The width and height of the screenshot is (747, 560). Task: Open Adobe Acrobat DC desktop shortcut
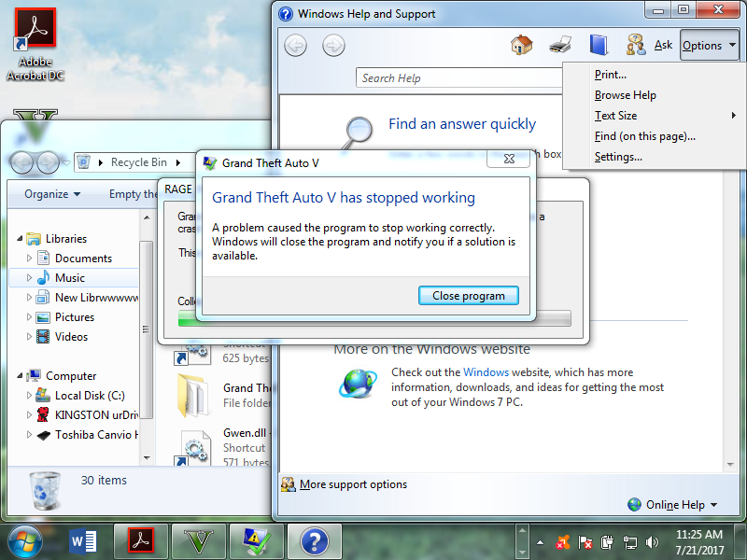(x=35, y=44)
